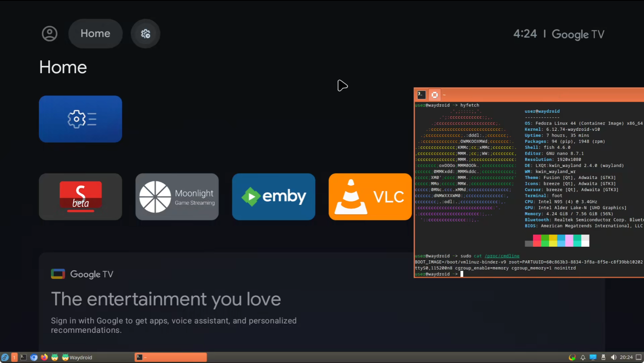Open Google TV settings gear
Screen dimensions: 644x363
coord(145,34)
